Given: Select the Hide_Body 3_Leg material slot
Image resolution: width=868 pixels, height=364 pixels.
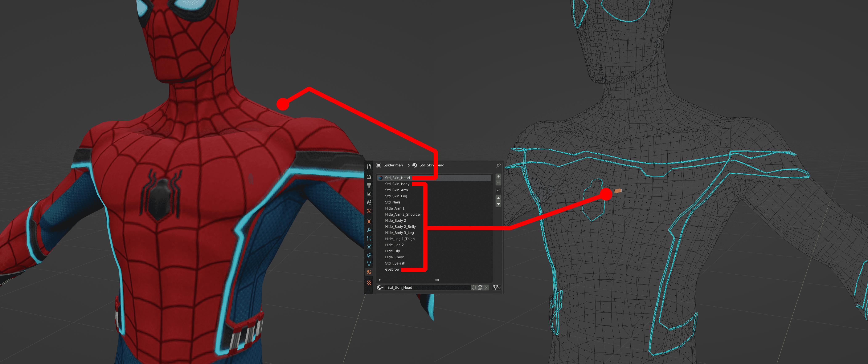Looking at the screenshot, I should [434, 232].
